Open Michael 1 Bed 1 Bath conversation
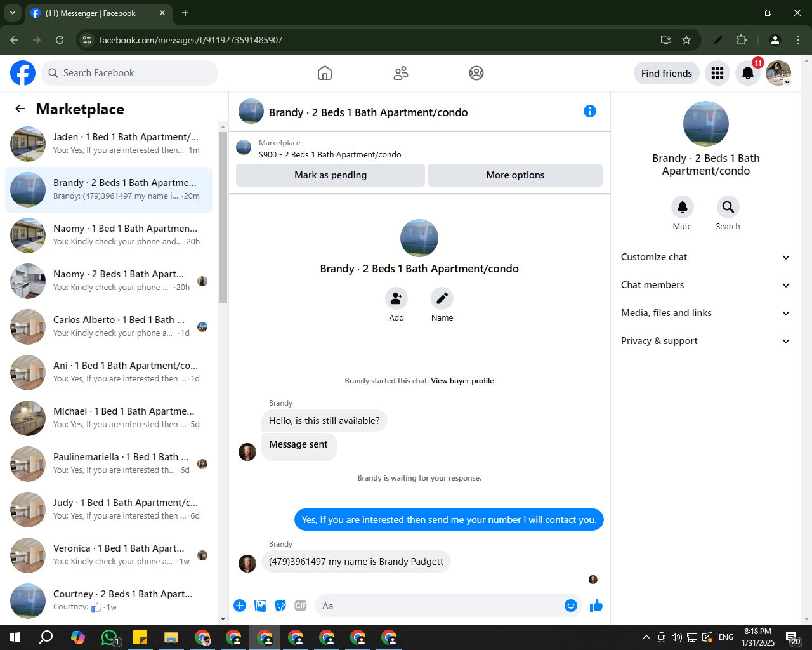The height and width of the screenshot is (650, 812). point(108,418)
